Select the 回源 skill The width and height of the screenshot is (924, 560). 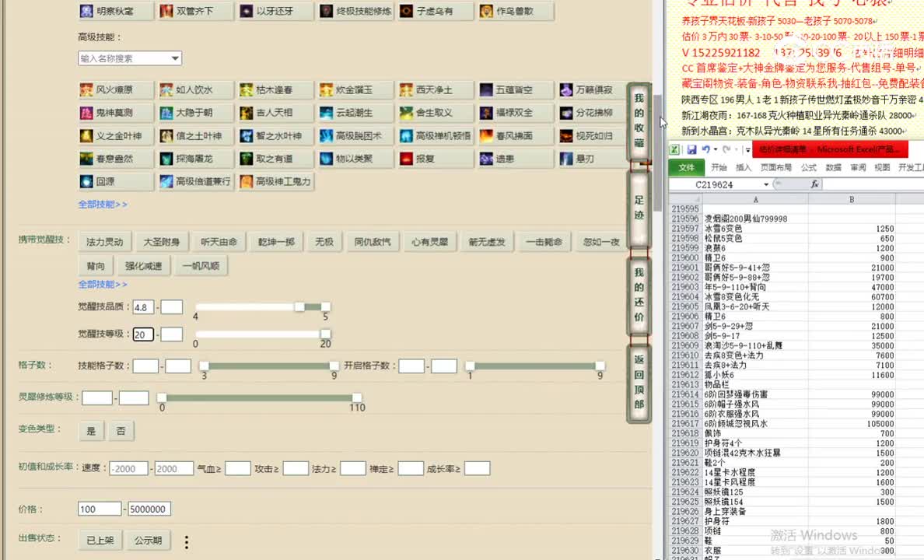(x=115, y=181)
